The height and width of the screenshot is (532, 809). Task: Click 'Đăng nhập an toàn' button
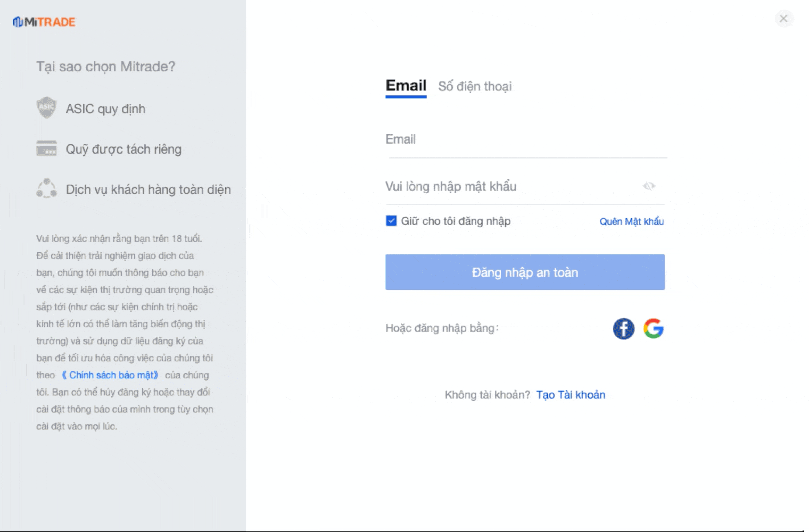tap(525, 272)
